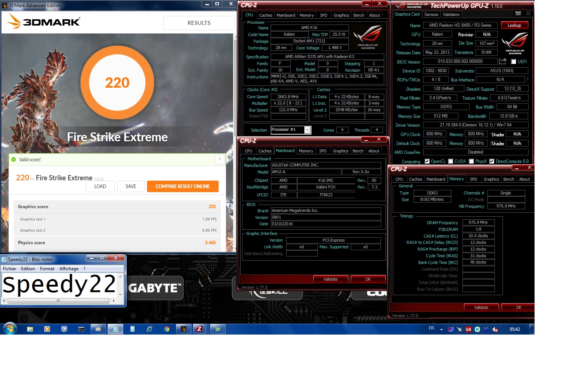Open the About tab in the Memory CPU-Z window
This screenshot has width=588, height=368.
[x=525, y=179]
